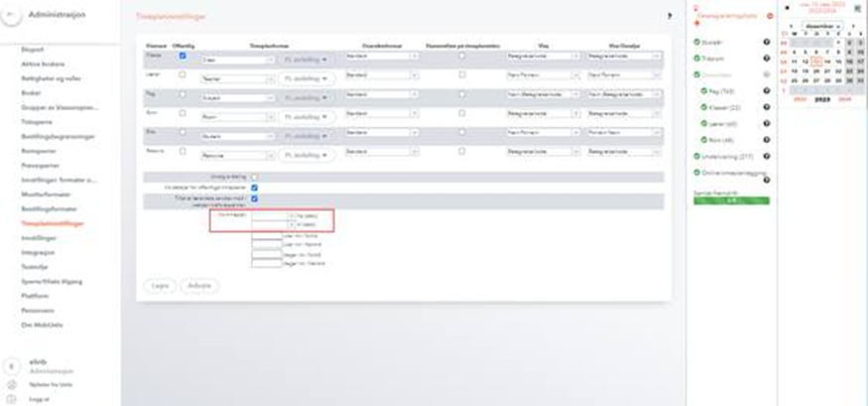Check the Timeplanformat per bruker box for Lærer

[x=462, y=73]
